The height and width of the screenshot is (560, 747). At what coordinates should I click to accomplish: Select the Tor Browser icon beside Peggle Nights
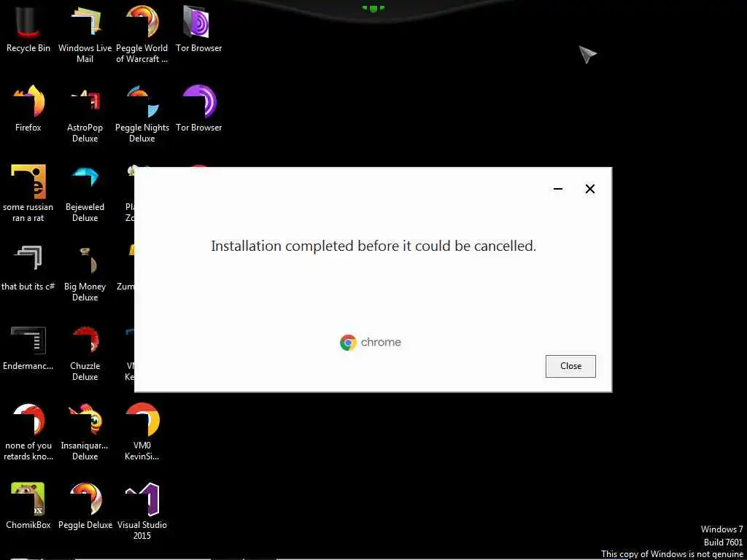coord(198,108)
